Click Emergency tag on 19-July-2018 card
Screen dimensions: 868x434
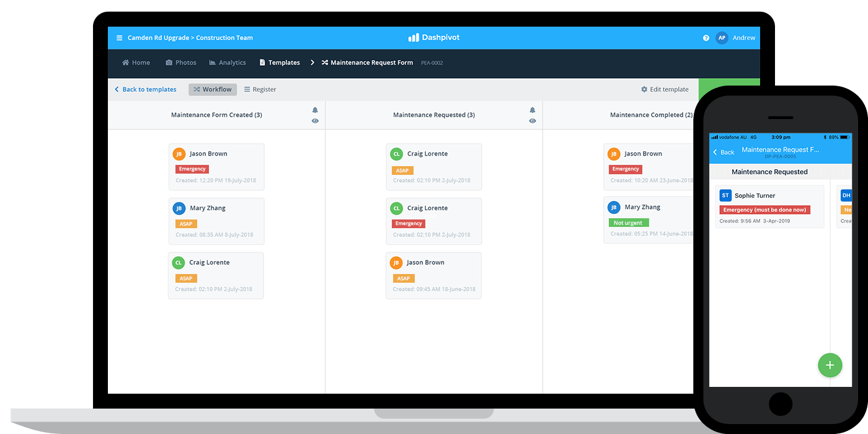[192, 169]
